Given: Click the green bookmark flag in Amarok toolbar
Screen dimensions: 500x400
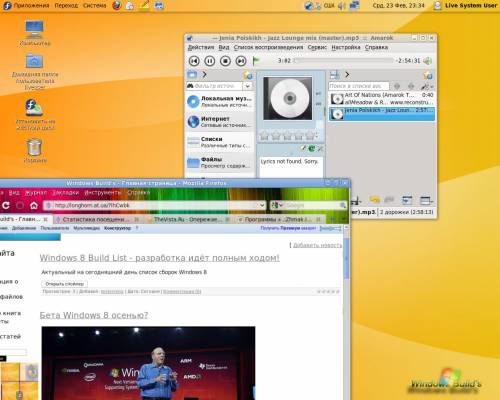Looking at the screenshot, I should tap(256, 61).
